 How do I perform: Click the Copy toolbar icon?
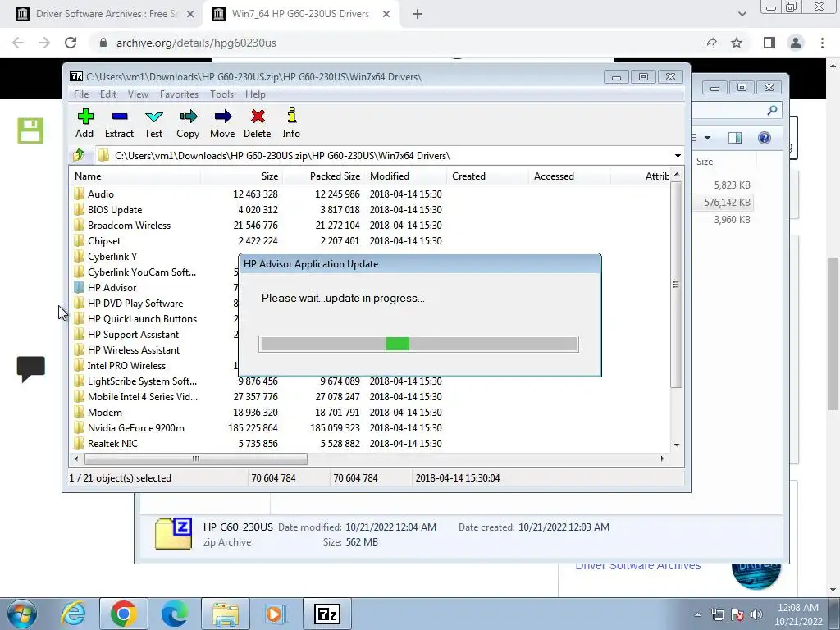click(188, 116)
